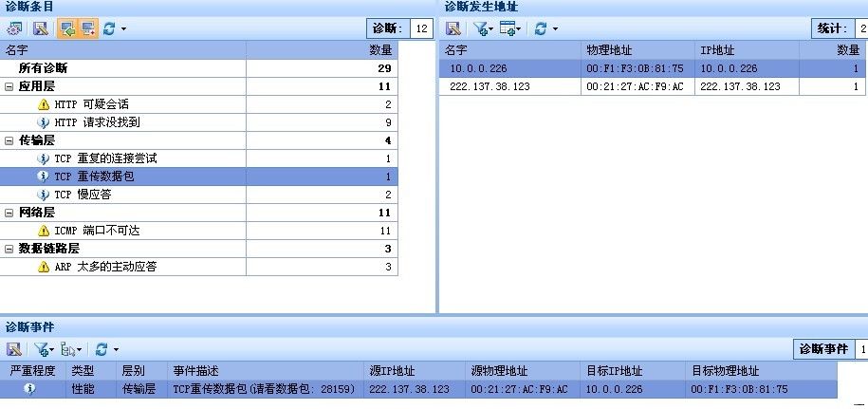Click warning icon beside ICMP 端口不可达
Viewport: 868px width, 409px height.
[x=44, y=231]
